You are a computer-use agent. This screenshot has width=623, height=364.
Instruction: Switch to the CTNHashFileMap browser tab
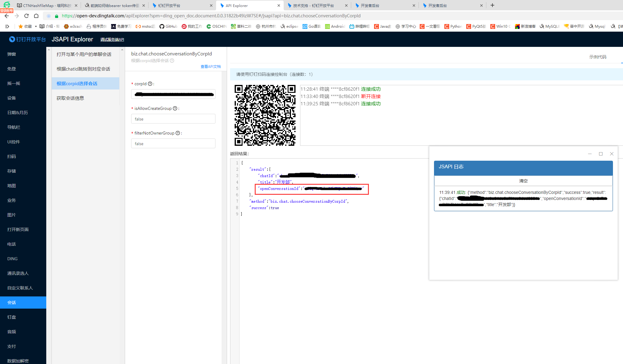coord(47,5)
